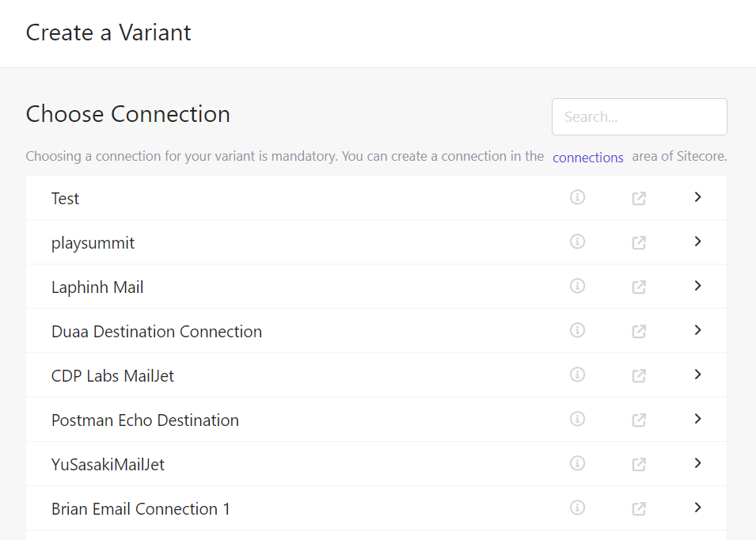Open Brian Email Connection 1 externally
Image resolution: width=756 pixels, height=540 pixels.
pos(639,508)
